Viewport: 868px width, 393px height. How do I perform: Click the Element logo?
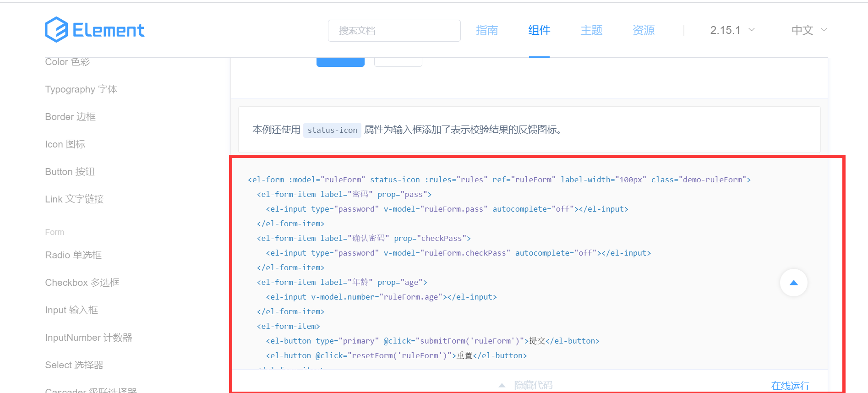click(95, 30)
